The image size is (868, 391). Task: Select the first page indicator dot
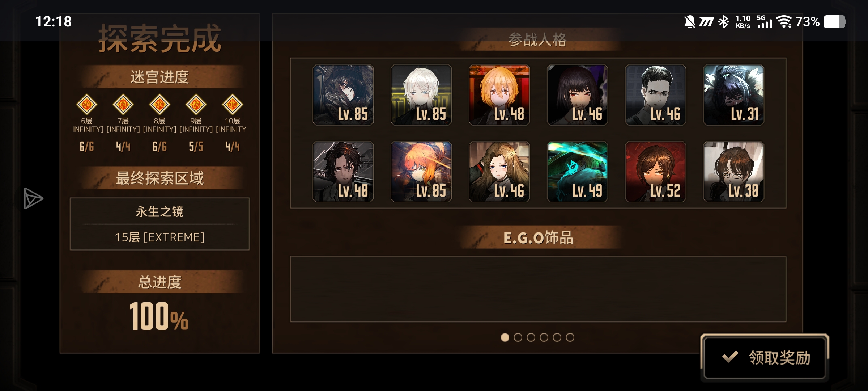pos(505,337)
